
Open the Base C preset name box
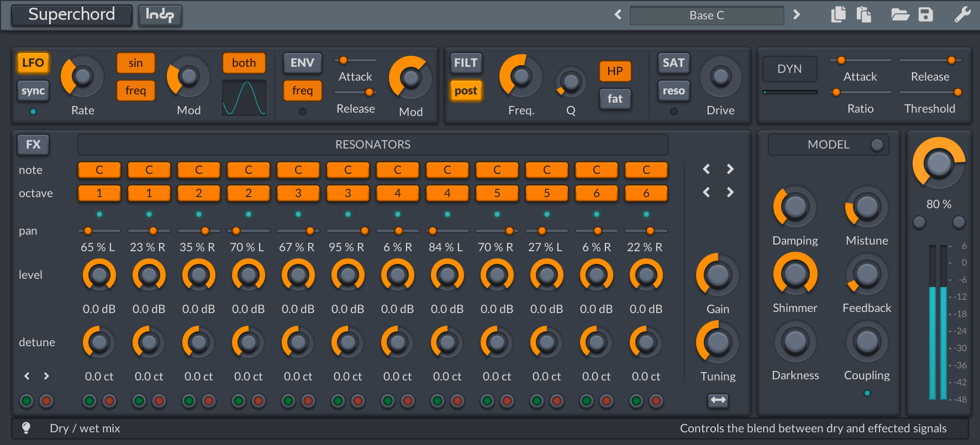click(707, 15)
